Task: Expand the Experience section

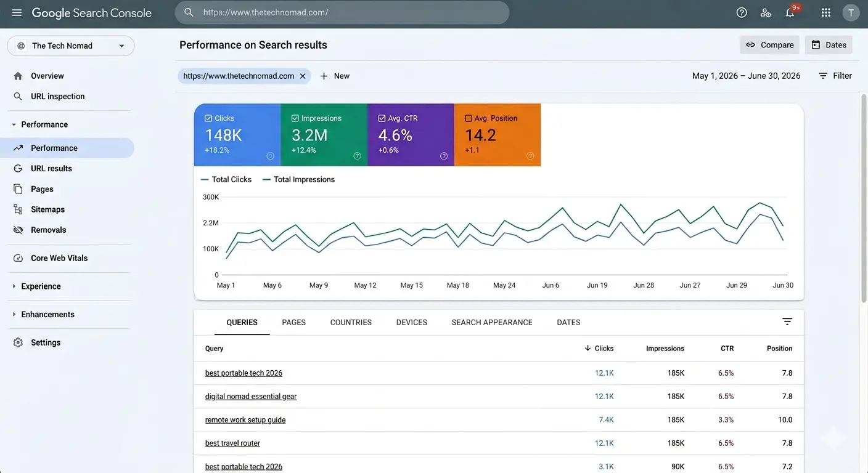Action: tap(41, 286)
